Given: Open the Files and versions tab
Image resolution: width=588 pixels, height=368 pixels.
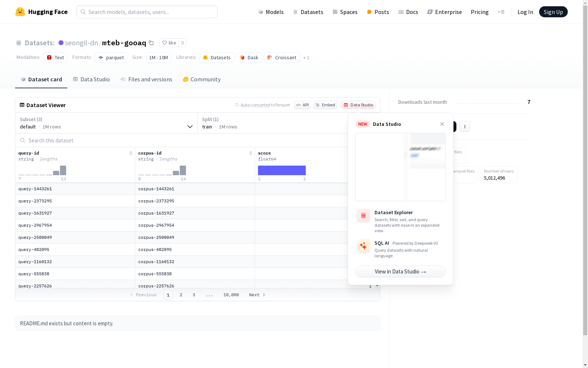Looking at the screenshot, I should point(146,79).
